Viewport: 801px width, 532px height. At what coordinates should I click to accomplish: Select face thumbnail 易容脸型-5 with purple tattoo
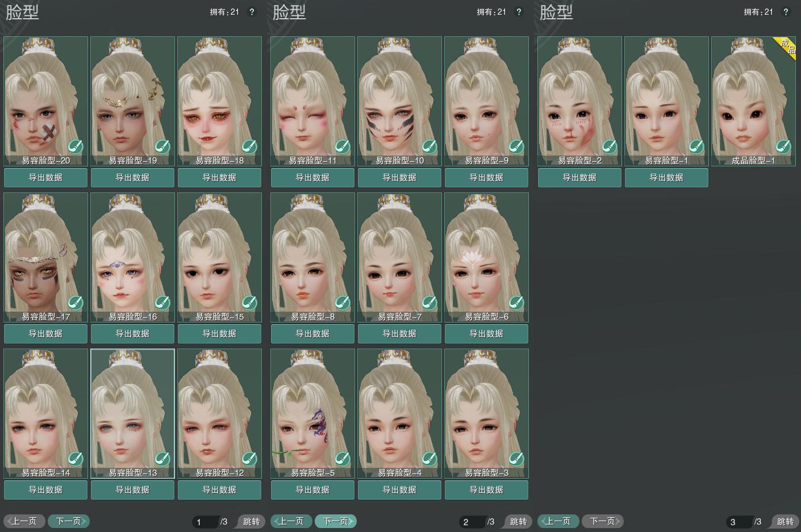313,413
